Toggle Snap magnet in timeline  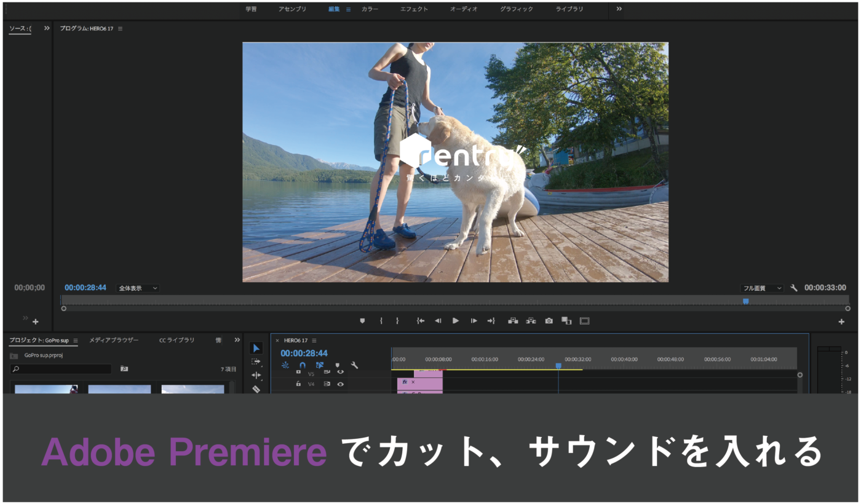(x=302, y=365)
